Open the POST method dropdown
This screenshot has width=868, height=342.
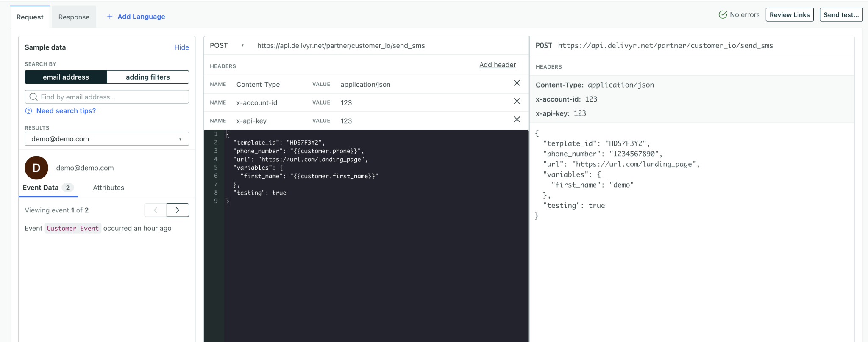[227, 45]
